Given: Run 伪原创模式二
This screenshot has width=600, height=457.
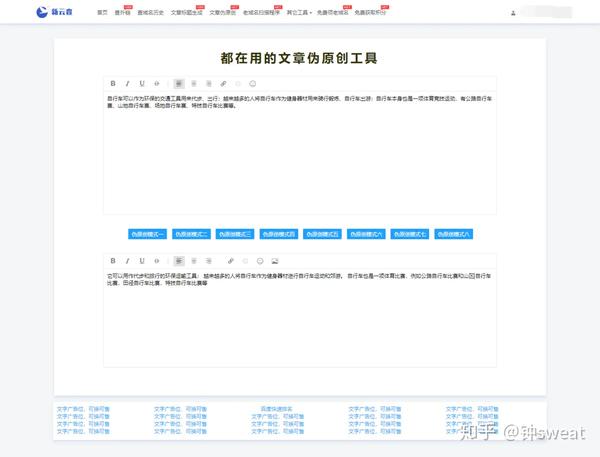Looking at the screenshot, I should click(x=191, y=234).
